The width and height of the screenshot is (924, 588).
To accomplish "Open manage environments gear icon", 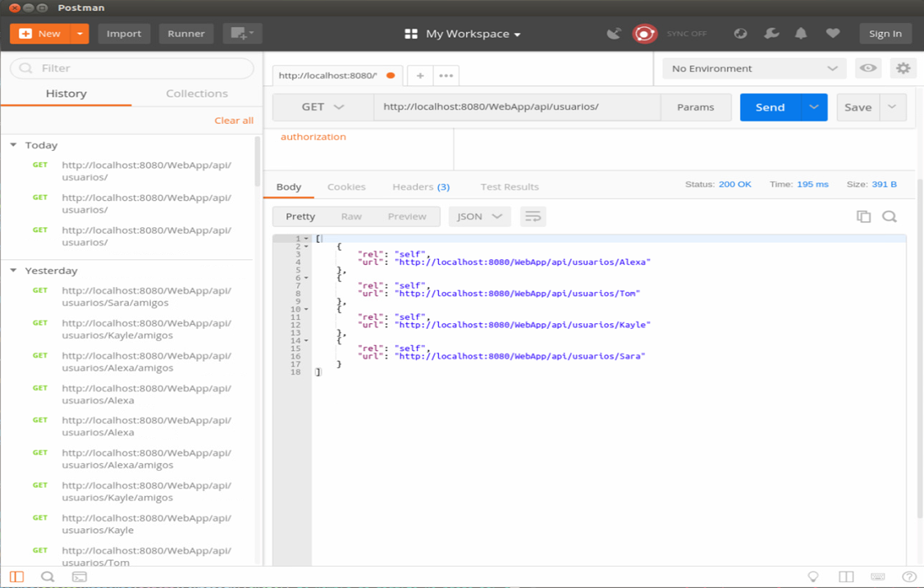I will tap(903, 68).
